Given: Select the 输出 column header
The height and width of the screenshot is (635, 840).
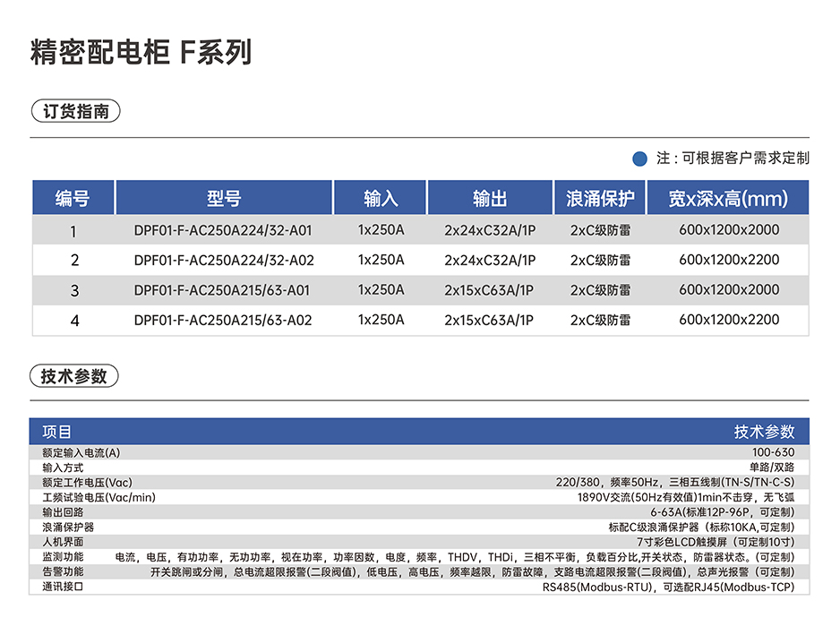Looking at the screenshot, I should pyautogui.click(x=490, y=199).
